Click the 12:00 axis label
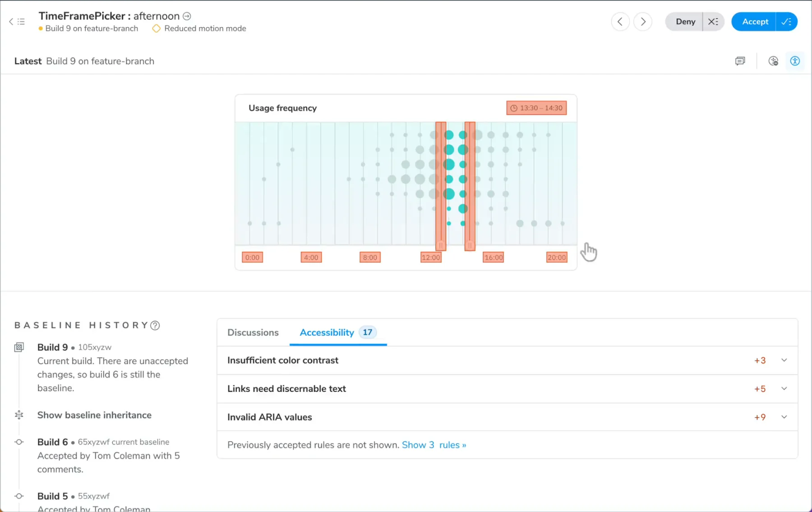 (431, 257)
